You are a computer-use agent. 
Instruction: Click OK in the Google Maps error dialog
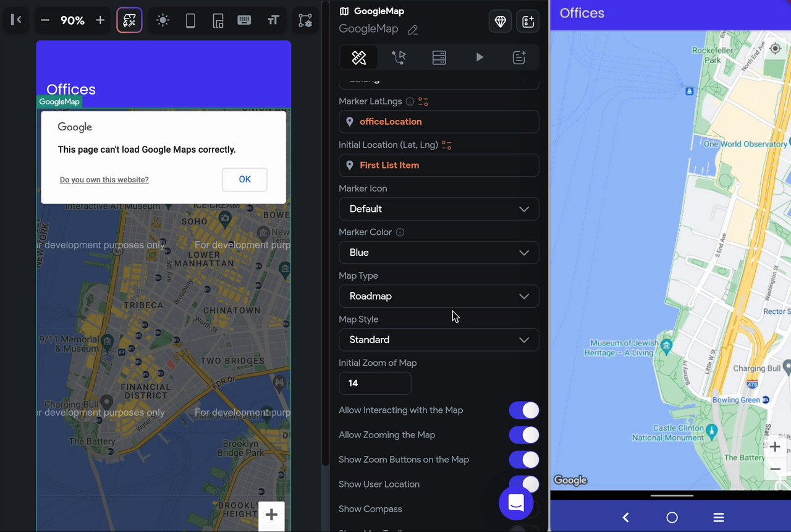(245, 179)
